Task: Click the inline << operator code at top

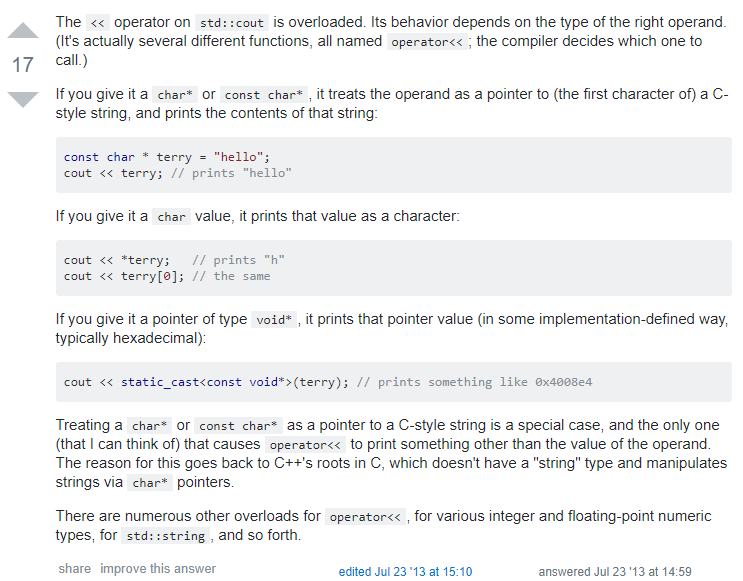Action: pos(98,23)
